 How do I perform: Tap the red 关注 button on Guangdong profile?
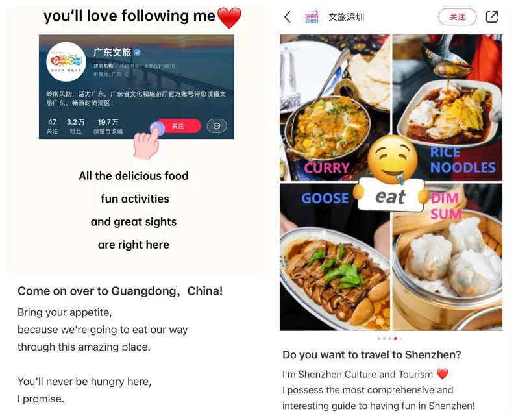coord(178,126)
